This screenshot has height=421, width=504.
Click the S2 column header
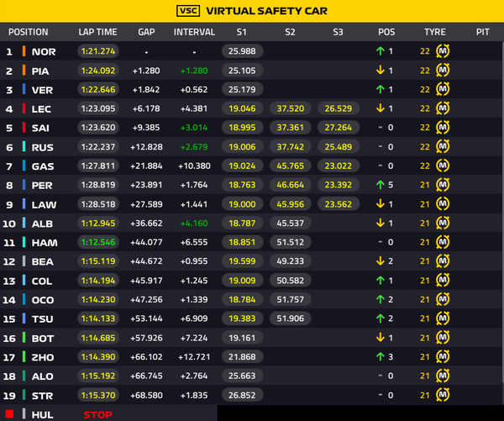(x=290, y=32)
